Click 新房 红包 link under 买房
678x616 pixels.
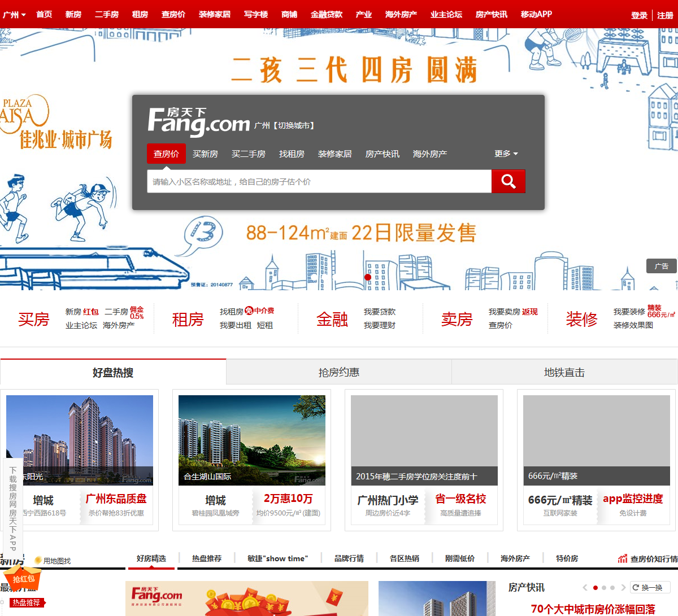82,312
